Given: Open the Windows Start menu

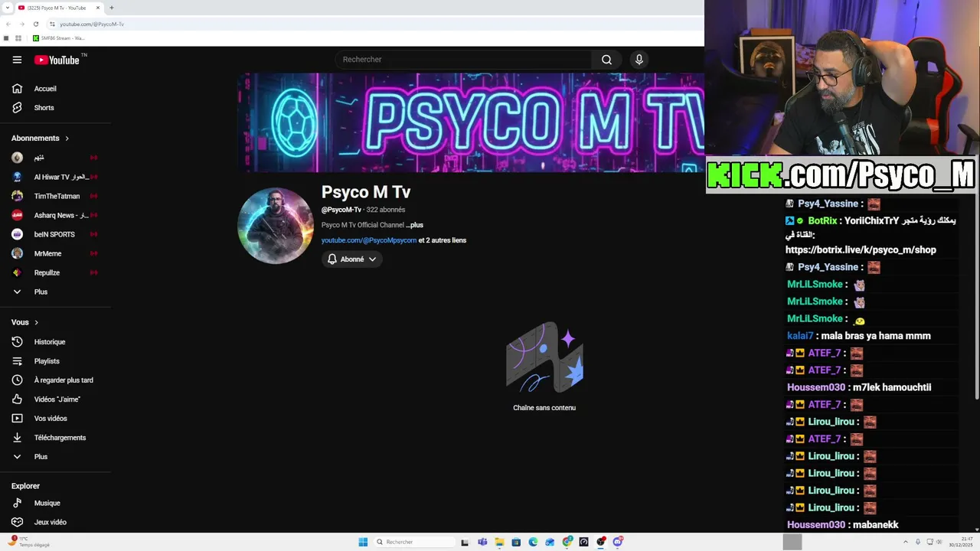Looking at the screenshot, I should (363, 542).
